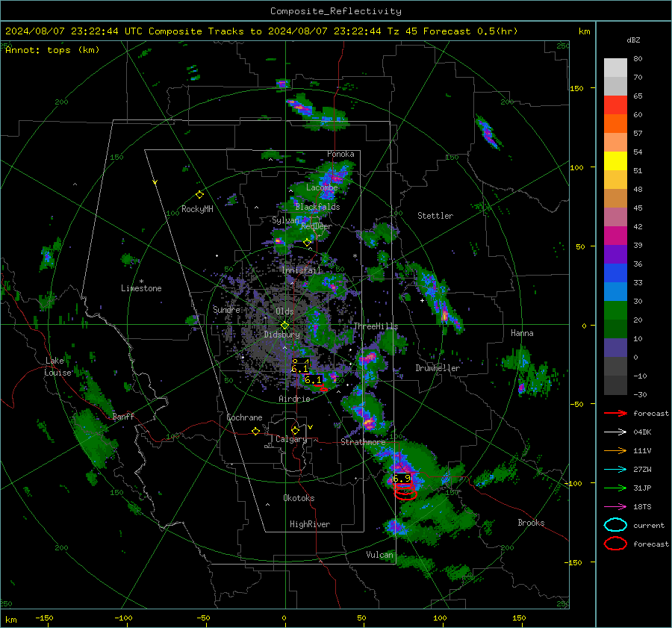Click the RockyMH city label

pyautogui.click(x=197, y=209)
